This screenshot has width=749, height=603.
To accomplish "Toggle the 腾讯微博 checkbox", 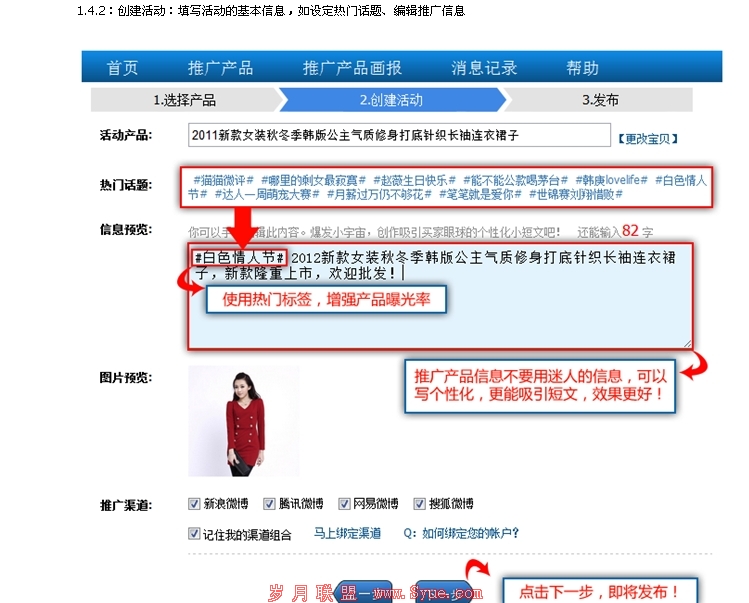I will [x=269, y=504].
